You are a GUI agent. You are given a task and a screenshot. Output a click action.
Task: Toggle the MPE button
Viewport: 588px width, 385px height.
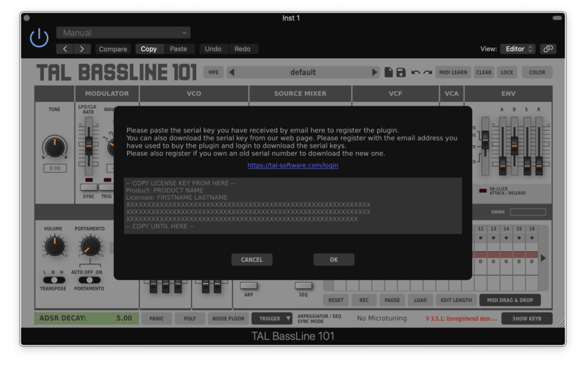[213, 72]
